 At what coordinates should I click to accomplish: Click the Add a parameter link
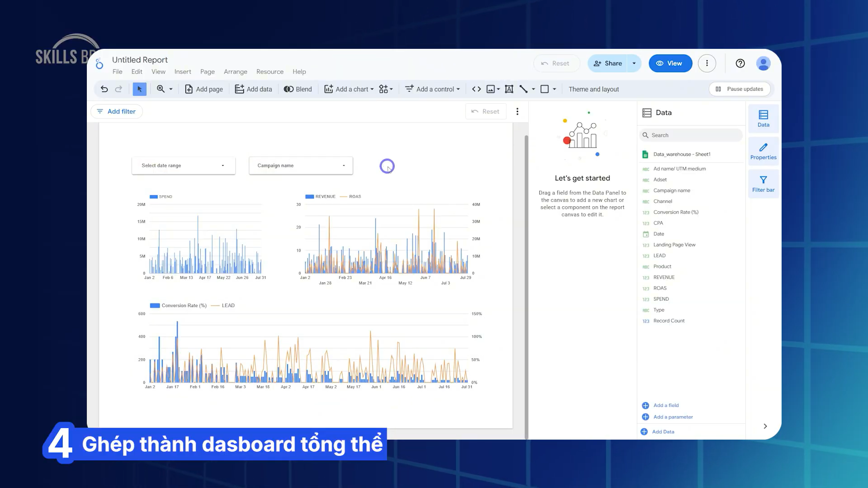click(673, 417)
